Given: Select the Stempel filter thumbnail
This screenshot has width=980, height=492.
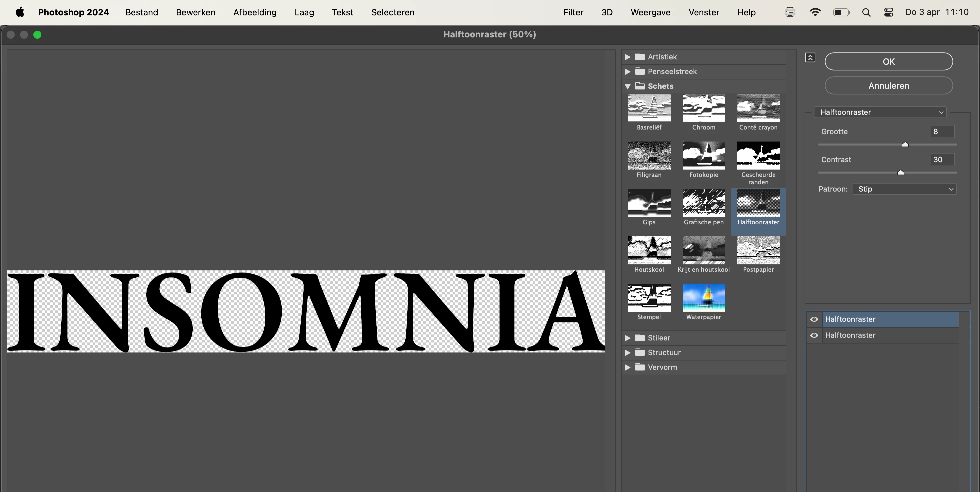Looking at the screenshot, I should click(x=649, y=298).
